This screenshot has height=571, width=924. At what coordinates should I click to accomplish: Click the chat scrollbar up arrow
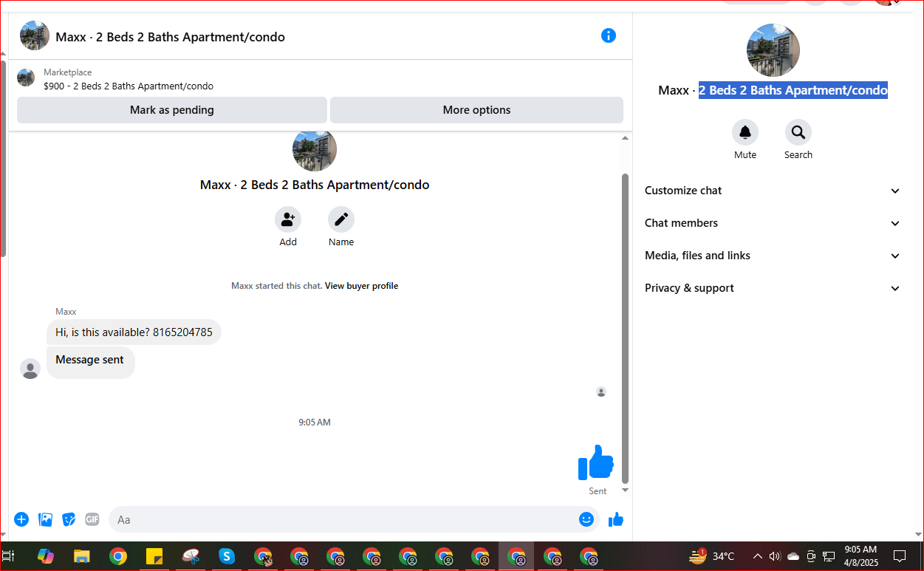click(625, 138)
